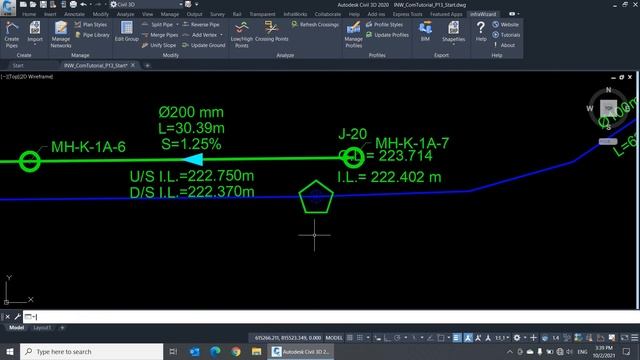
Task: Click the BIM export tool
Action: (425, 32)
